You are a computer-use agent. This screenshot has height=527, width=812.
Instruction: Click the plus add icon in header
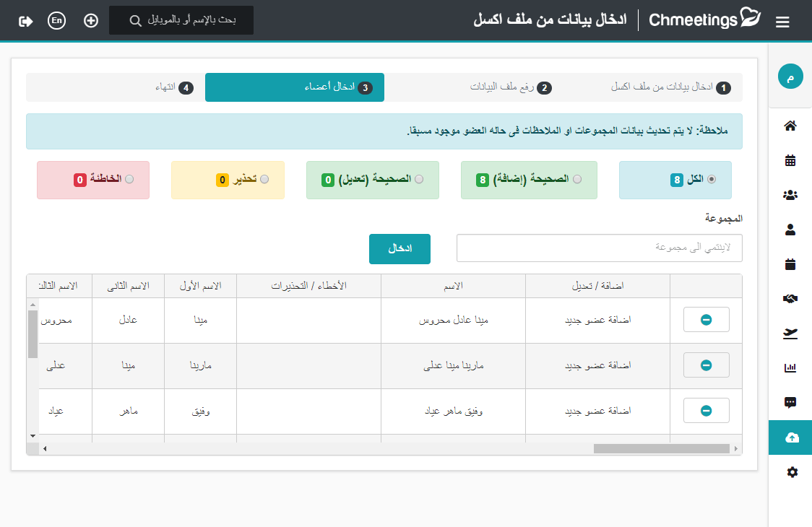click(91, 21)
